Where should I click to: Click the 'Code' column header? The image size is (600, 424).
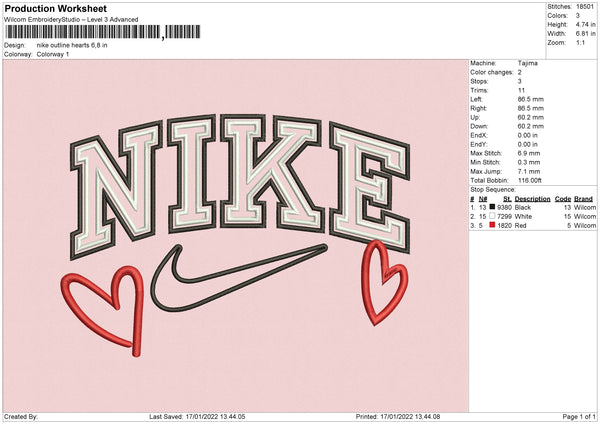[563, 199]
